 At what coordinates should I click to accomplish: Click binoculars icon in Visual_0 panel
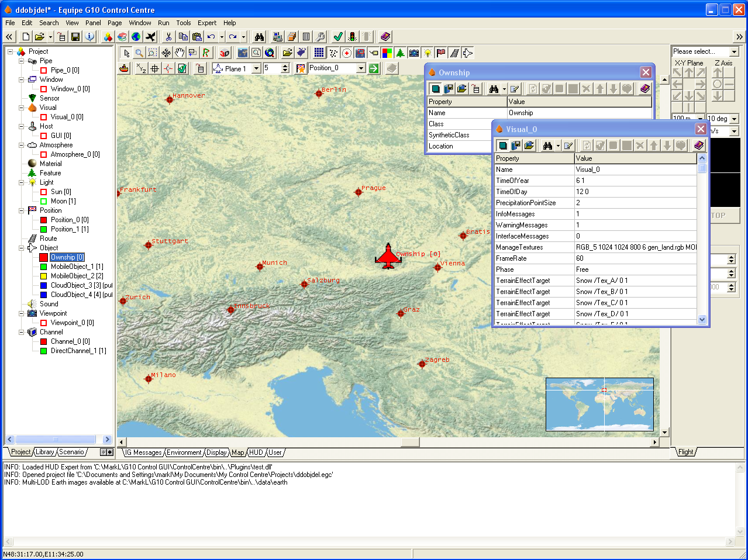pos(547,146)
